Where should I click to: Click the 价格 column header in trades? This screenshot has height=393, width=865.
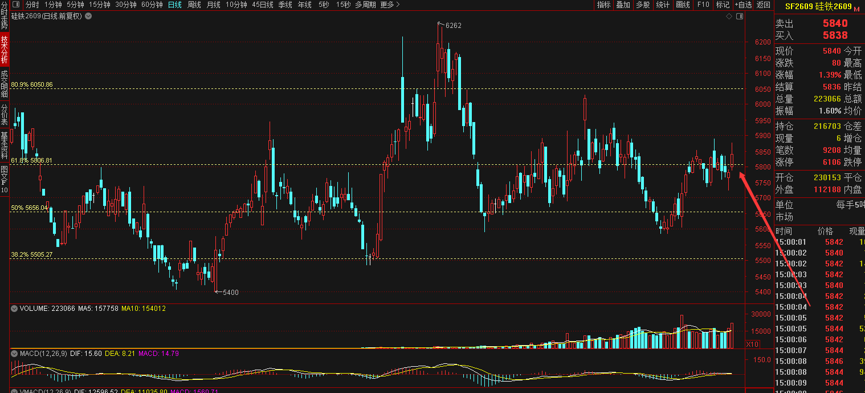click(x=825, y=231)
